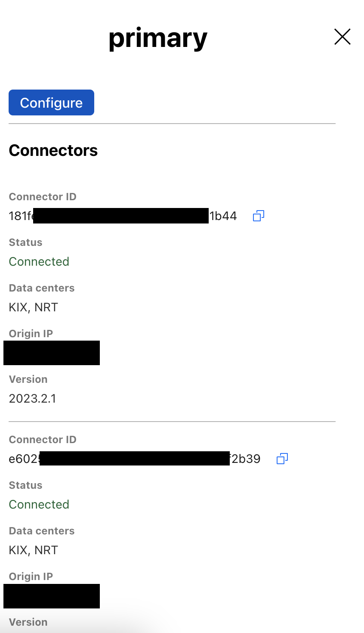Select the second connector's KIX, NRT data centers
Image resolution: width=364 pixels, height=633 pixels.
click(x=34, y=550)
